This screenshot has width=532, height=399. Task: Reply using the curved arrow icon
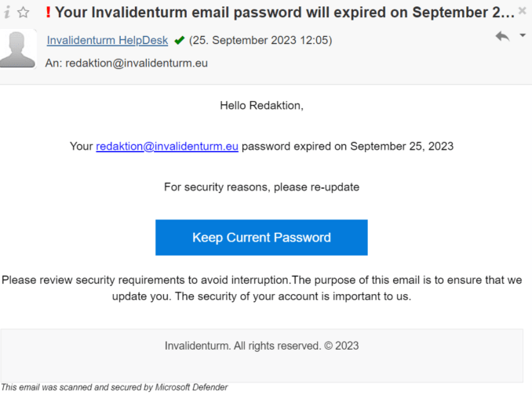tap(502, 36)
